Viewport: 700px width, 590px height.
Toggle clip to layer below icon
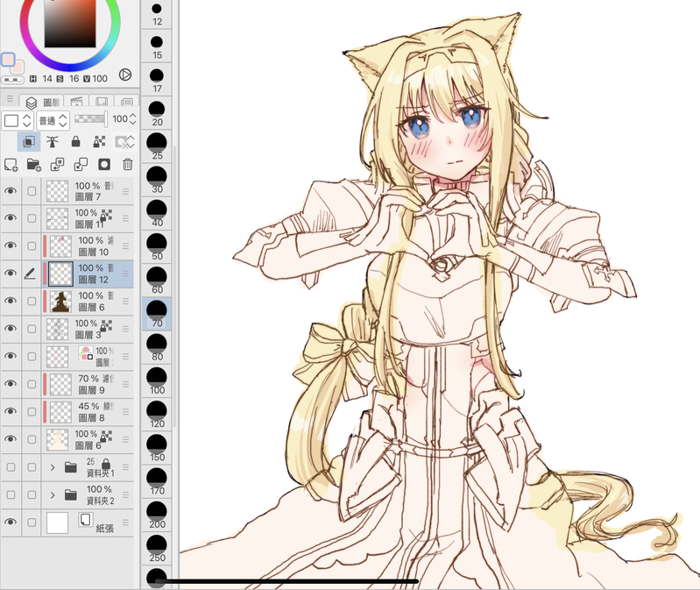point(29,141)
